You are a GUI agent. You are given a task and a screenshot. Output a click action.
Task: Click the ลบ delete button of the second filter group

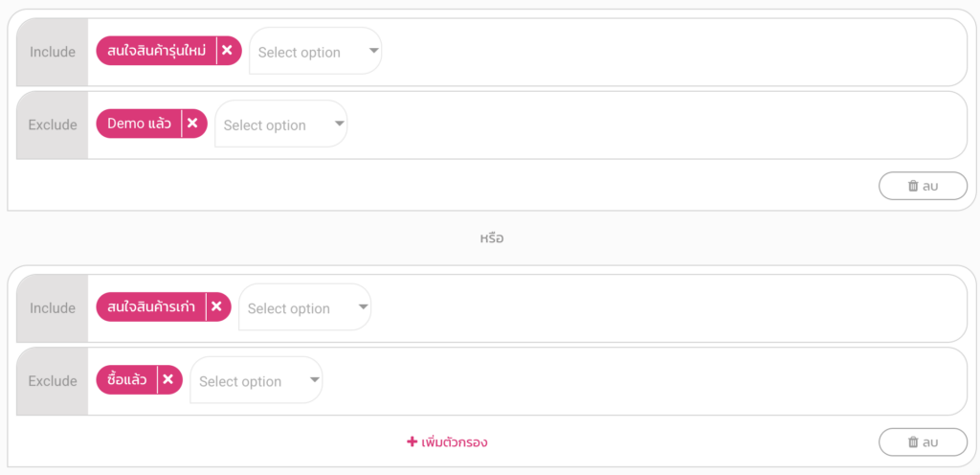coord(924,441)
